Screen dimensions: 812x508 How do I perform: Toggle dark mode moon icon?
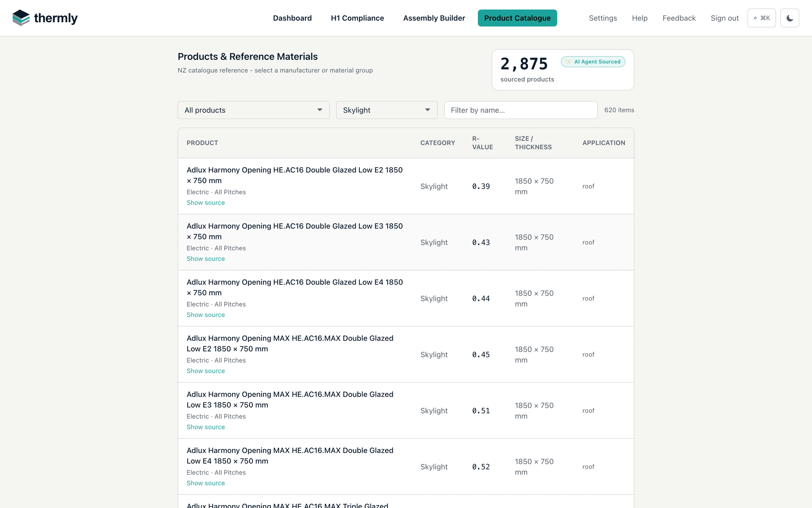pyautogui.click(x=789, y=18)
